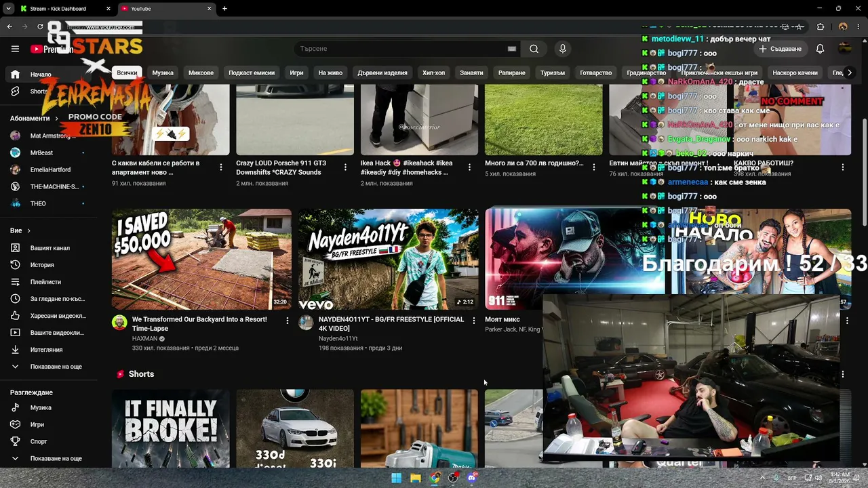Open a new browser tab
Image resolution: width=868 pixels, height=488 pixels.
coord(224,9)
